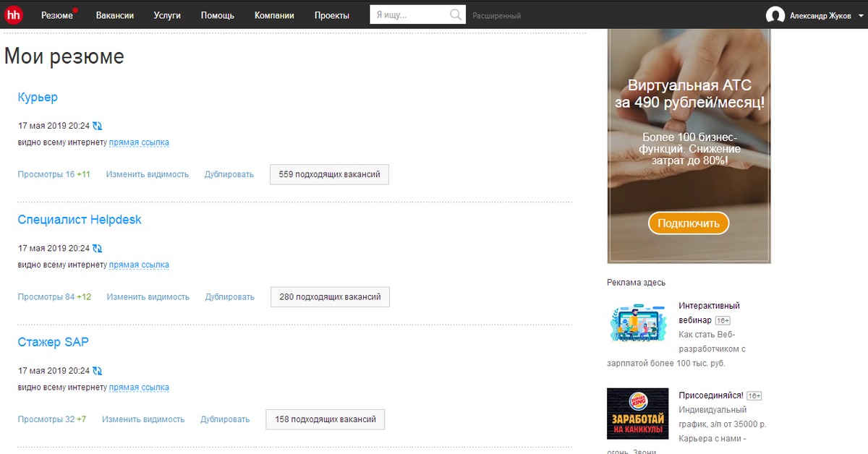Click the hh logo icon
This screenshot has height=454, width=868.
pyautogui.click(x=14, y=14)
